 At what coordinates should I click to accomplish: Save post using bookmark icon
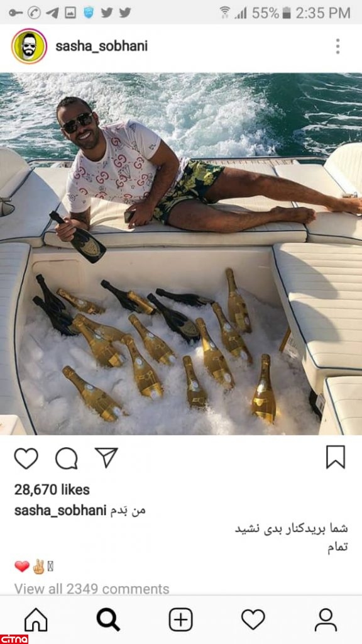tap(336, 457)
